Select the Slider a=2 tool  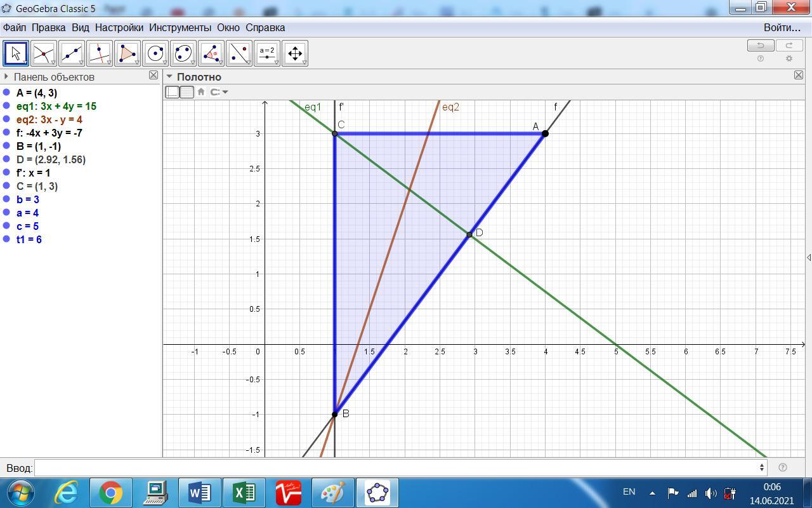[267, 53]
